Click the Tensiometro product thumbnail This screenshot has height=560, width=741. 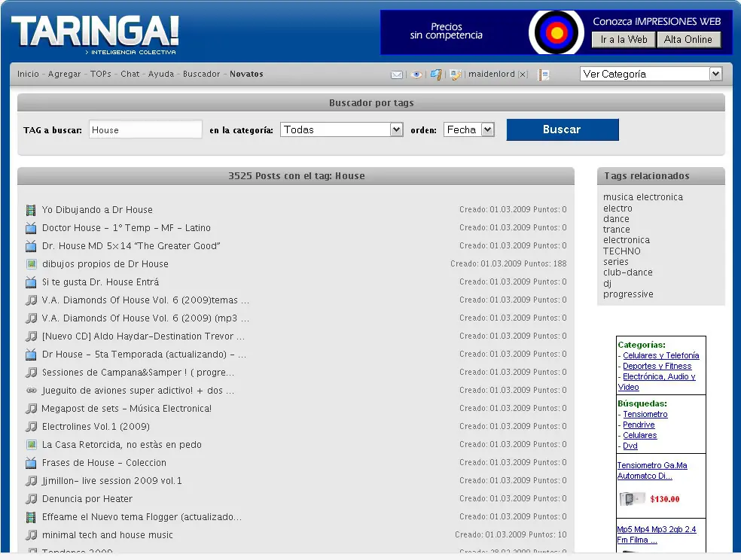pos(631,498)
